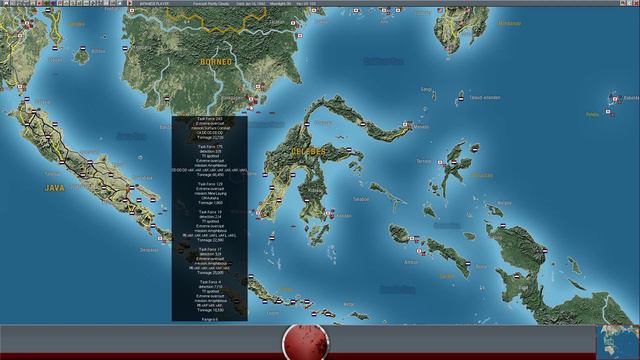Click the Denpasar map label
The height and width of the screenshot is (360, 640).
click(149, 250)
